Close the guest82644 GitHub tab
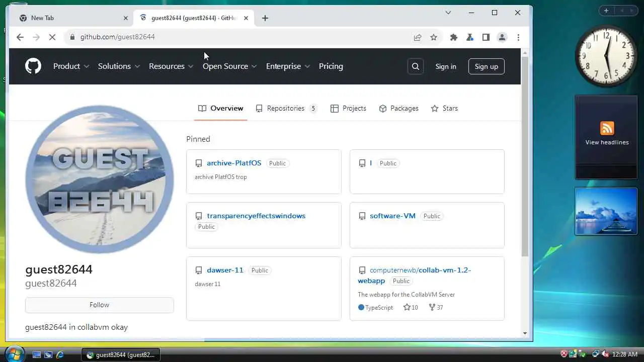Screen dimensions: 644x362 [x=246, y=18]
